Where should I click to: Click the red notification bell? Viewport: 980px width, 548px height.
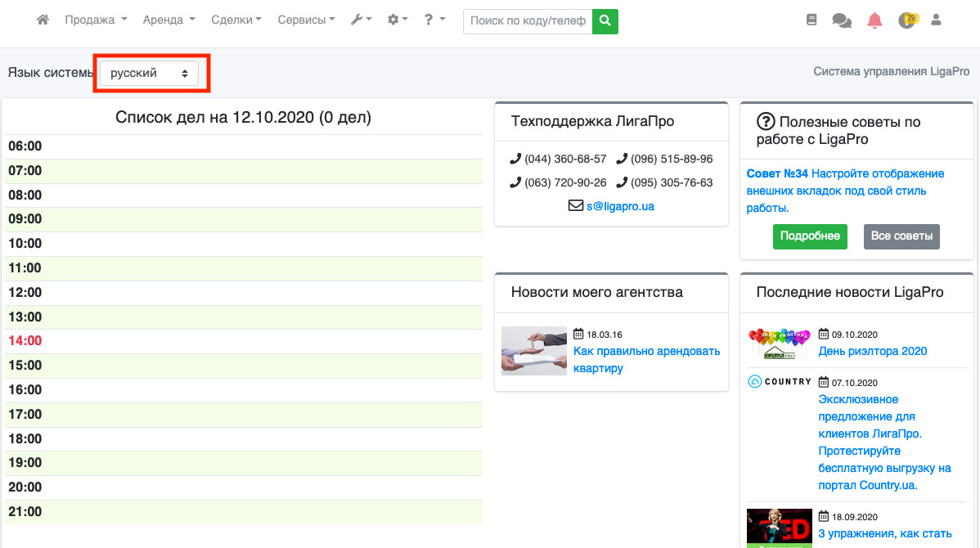874,20
